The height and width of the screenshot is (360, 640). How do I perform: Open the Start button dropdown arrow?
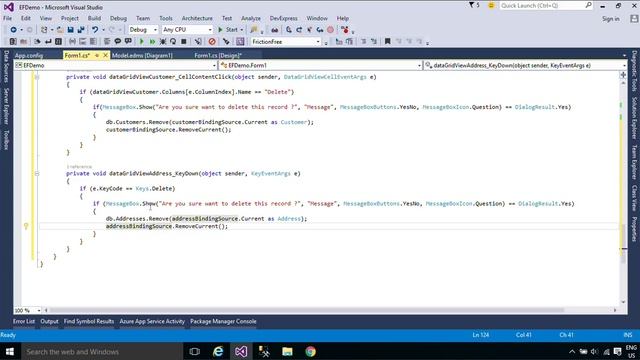pyautogui.click(x=242, y=30)
